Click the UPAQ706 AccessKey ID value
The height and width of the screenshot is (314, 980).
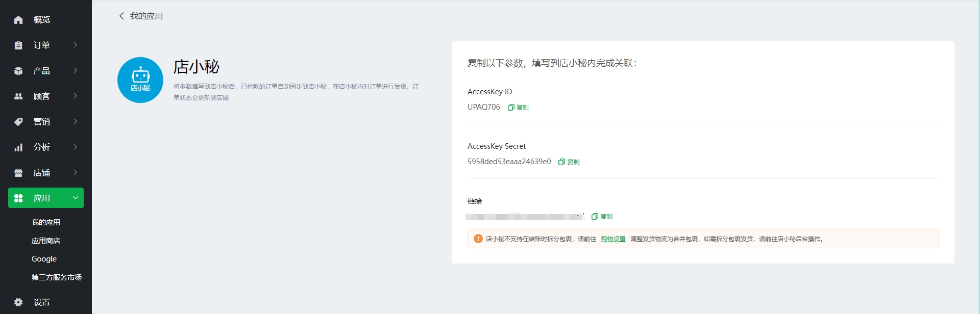pos(484,107)
